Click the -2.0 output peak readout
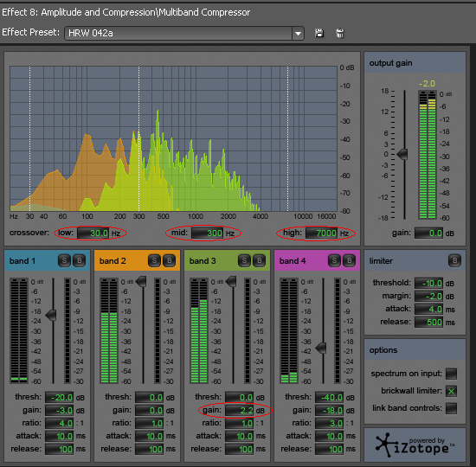Screen dimensions: 476x467 [427, 83]
